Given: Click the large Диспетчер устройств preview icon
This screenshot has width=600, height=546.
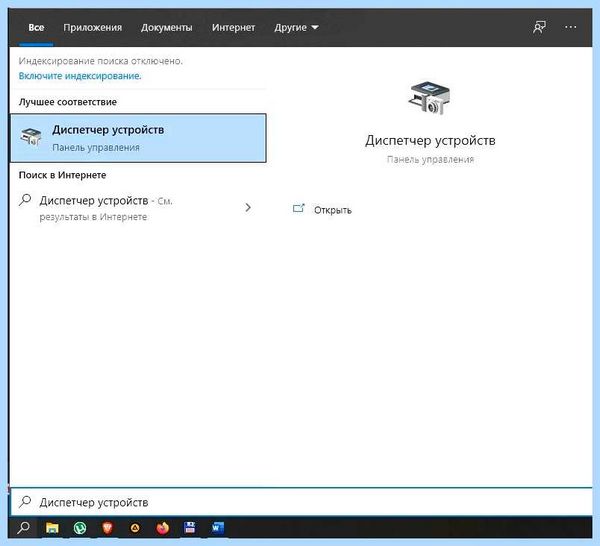Looking at the screenshot, I should [x=429, y=98].
